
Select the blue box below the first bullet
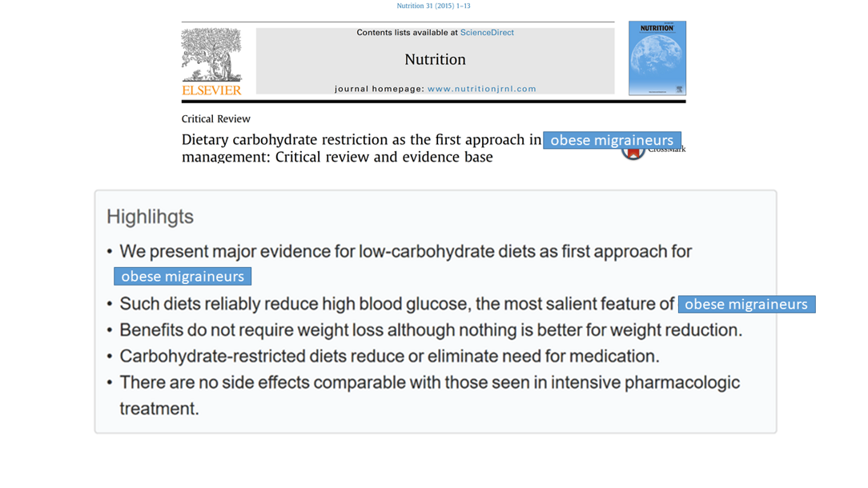pyautogui.click(x=183, y=276)
